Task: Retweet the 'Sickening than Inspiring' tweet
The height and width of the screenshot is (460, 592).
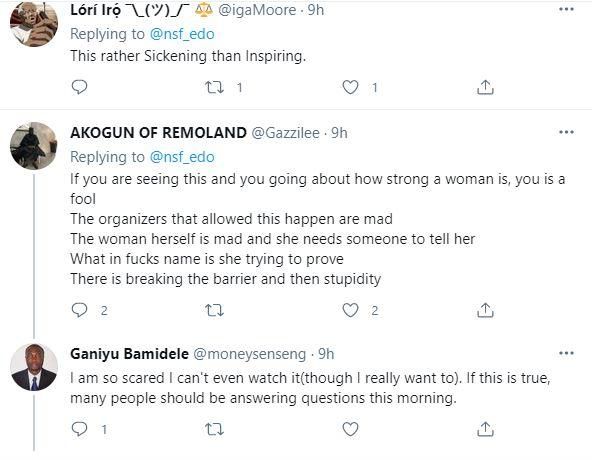Action: coord(214,88)
